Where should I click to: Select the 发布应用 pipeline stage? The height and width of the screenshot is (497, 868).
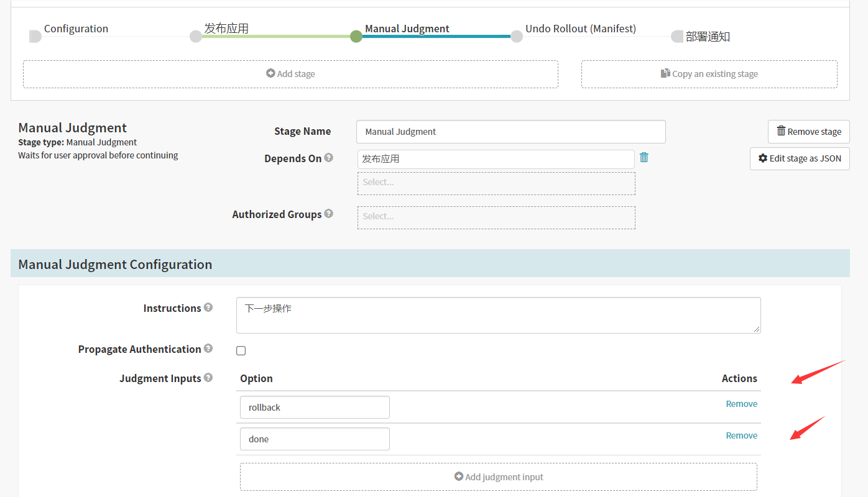[x=226, y=29]
